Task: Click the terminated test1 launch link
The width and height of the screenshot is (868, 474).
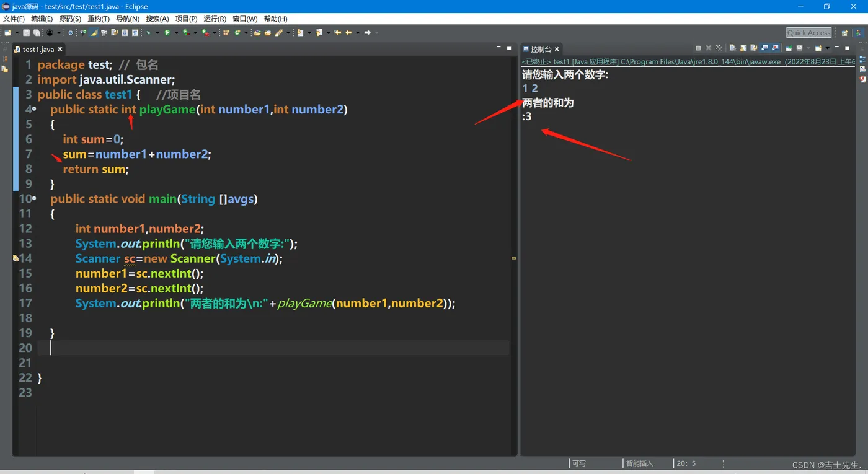Action: pyautogui.click(x=688, y=62)
